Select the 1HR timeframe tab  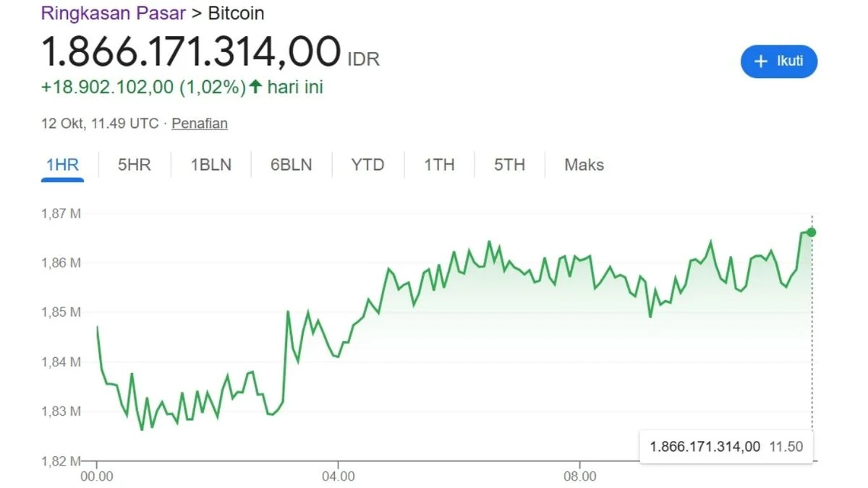click(62, 165)
